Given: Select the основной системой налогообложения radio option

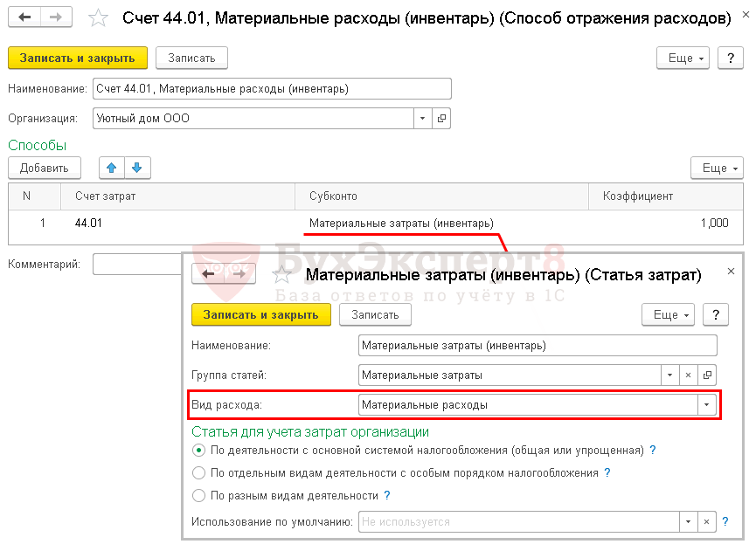Looking at the screenshot, I should click(199, 451).
